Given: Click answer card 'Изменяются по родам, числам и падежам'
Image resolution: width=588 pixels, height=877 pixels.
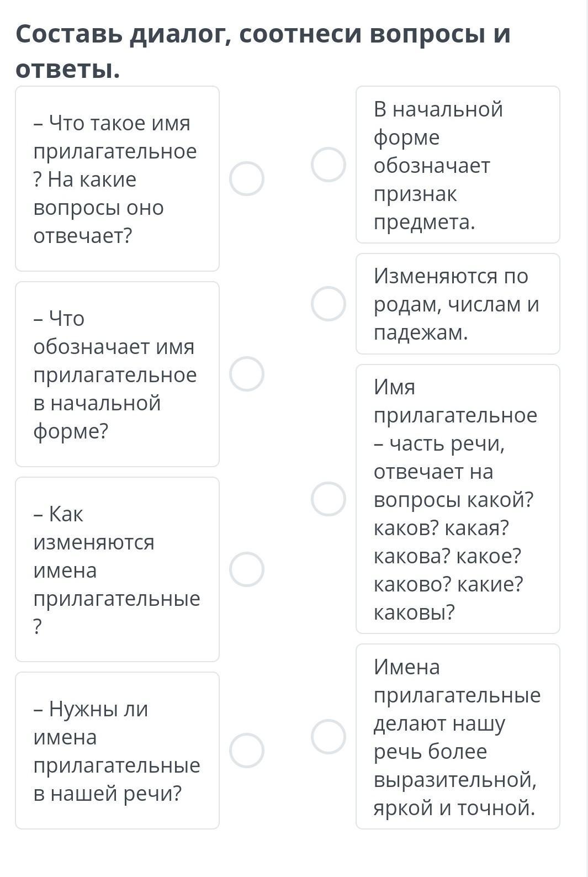Looking at the screenshot, I should click(x=458, y=304).
